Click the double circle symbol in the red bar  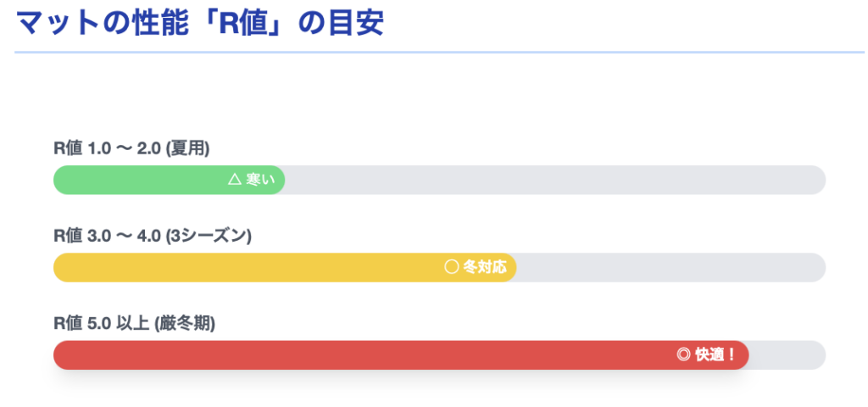[x=683, y=355]
